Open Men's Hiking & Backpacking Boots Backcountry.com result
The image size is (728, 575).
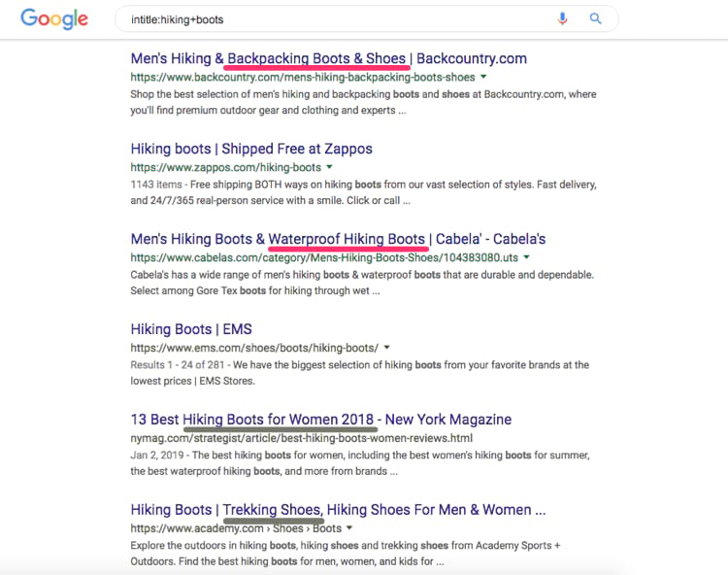[329, 58]
